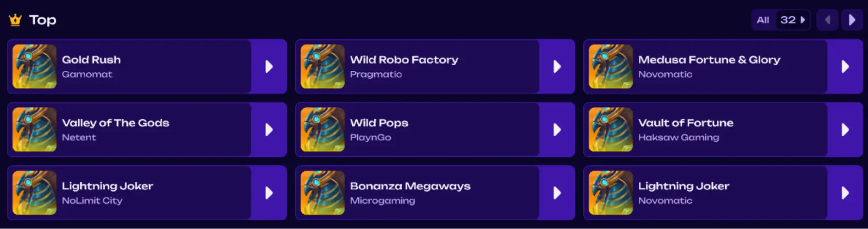Launch Wild Robo Factory with its play arrow
This screenshot has width=868, height=229.
(557, 66)
